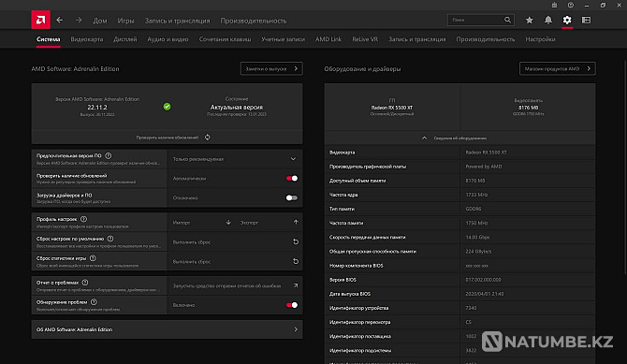Click the green check status icon
Image resolution: width=627 pixels, height=364 pixels.
[x=168, y=107]
